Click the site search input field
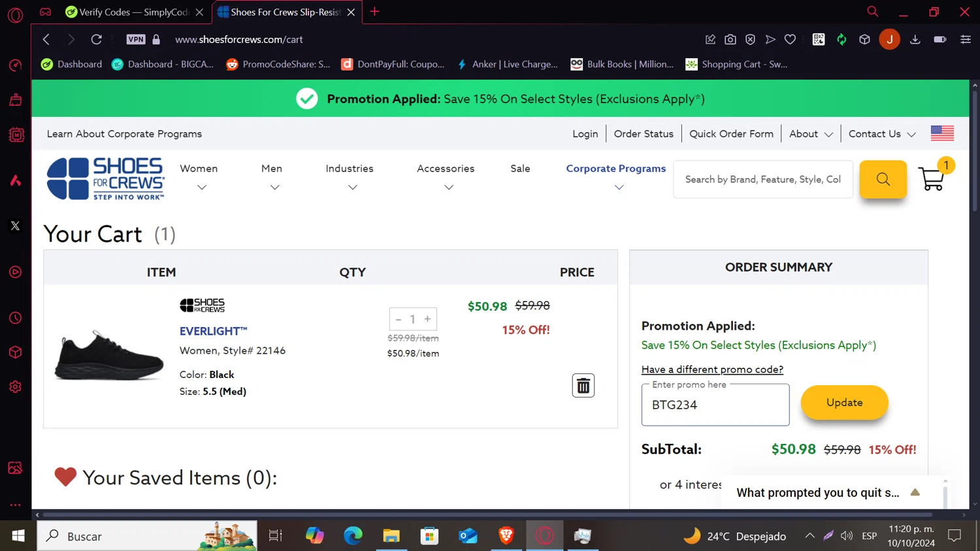This screenshot has width=980, height=551. tap(763, 180)
